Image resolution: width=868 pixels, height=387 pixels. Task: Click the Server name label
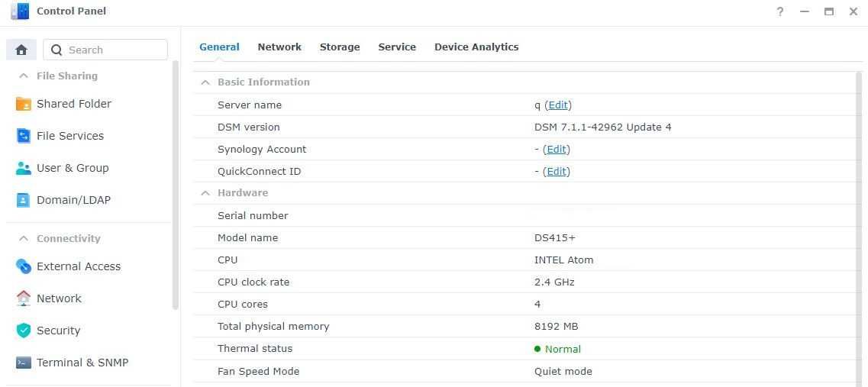tap(250, 105)
